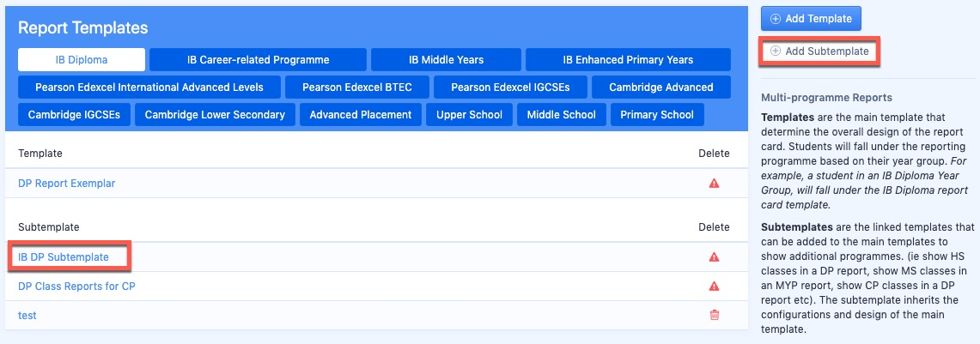The height and width of the screenshot is (344, 980).
Task: Select the IB Diploma tab
Action: click(x=82, y=60)
